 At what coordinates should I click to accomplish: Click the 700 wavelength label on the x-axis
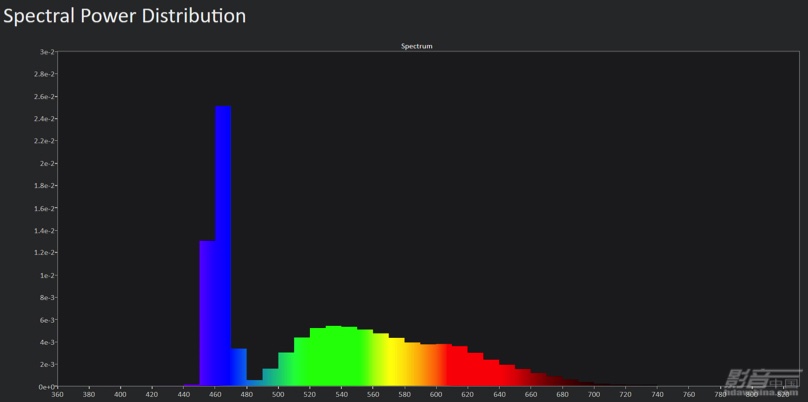pyautogui.click(x=594, y=394)
